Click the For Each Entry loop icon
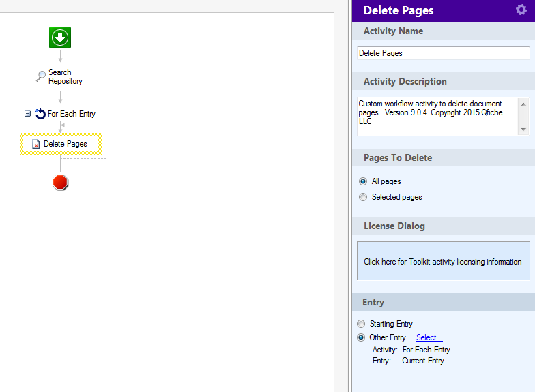Screen dimensions: 535x392 [x=40, y=113]
